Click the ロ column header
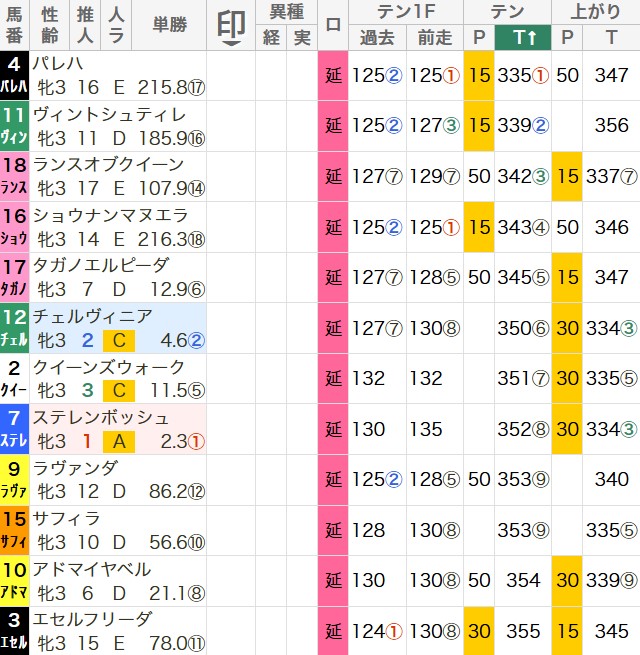The height and width of the screenshot is (655, 640). (x=333, y=25)
